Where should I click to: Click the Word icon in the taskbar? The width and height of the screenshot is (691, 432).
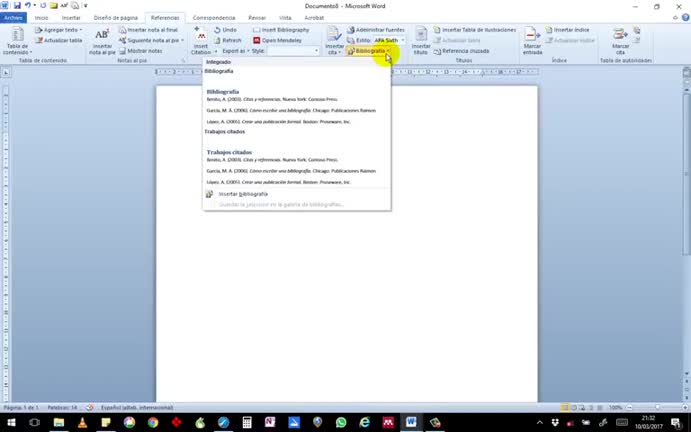click(412, 422)
